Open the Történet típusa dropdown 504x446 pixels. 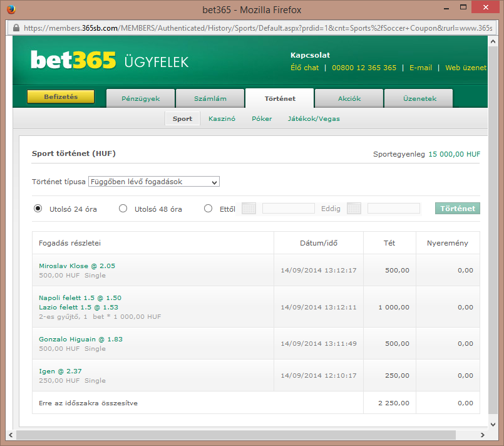coord(154,182)
